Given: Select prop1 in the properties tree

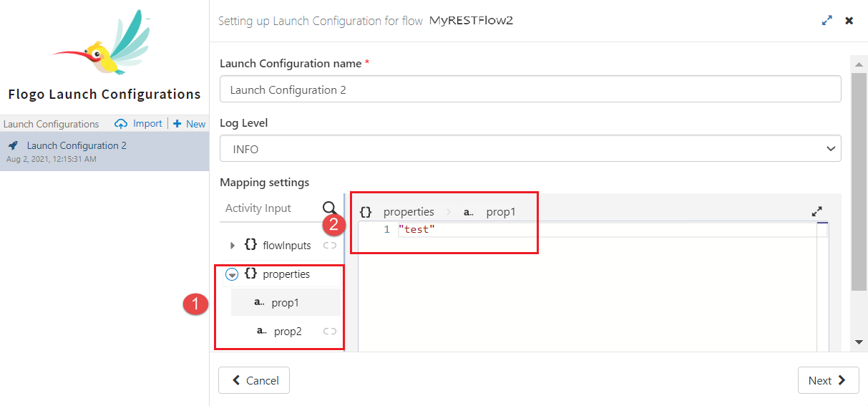Looking at the screenshot, I should coord(285,303).
